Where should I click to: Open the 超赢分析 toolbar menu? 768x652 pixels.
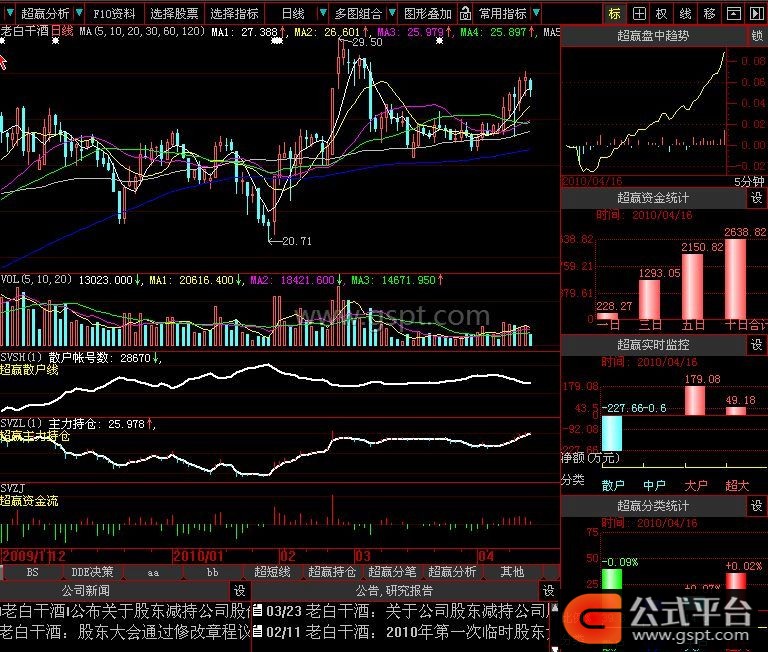pyautogui.click(x=45, y=14)
